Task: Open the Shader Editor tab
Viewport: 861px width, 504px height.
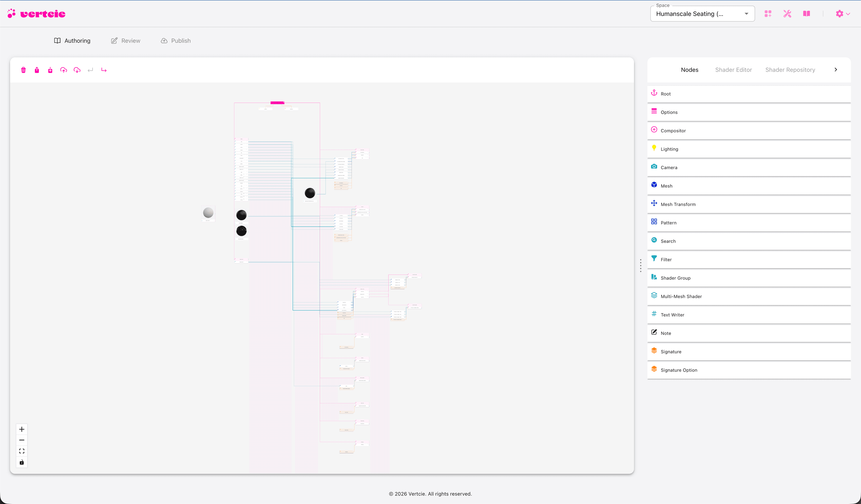Action: tap(734, 70)
